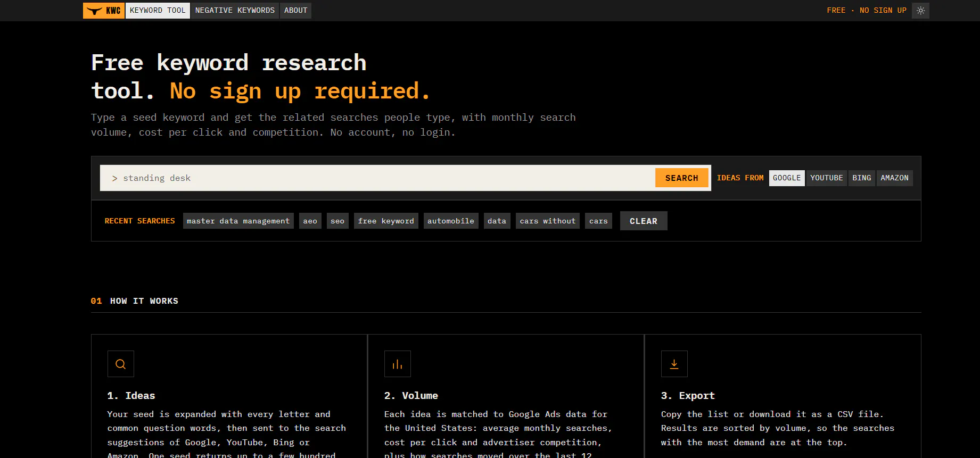Click the '3. Export' card heading

pyautogui.click(x=688, y=396)
